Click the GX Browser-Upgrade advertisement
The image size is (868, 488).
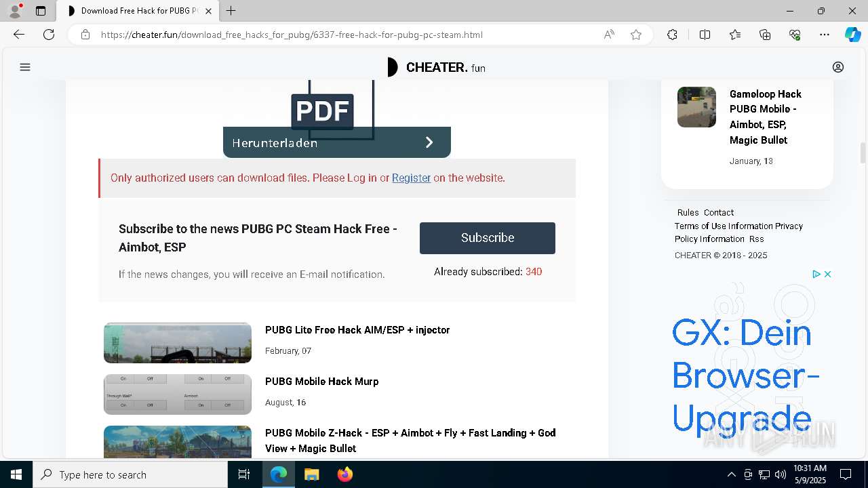[x=746, y=366]
